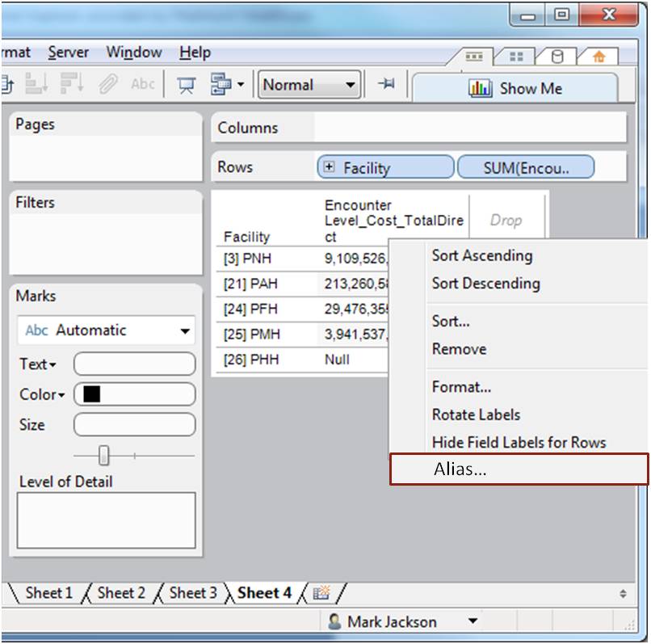Switch to the Sheet 2 tab
This screenshot has width=651, height=644.
click(x=121, y=593)
